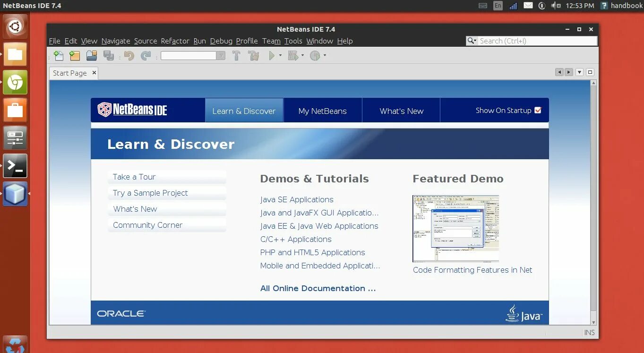Open the En input language menu
The height and width of the screenshot is (353, 644).
coord(498,6)
